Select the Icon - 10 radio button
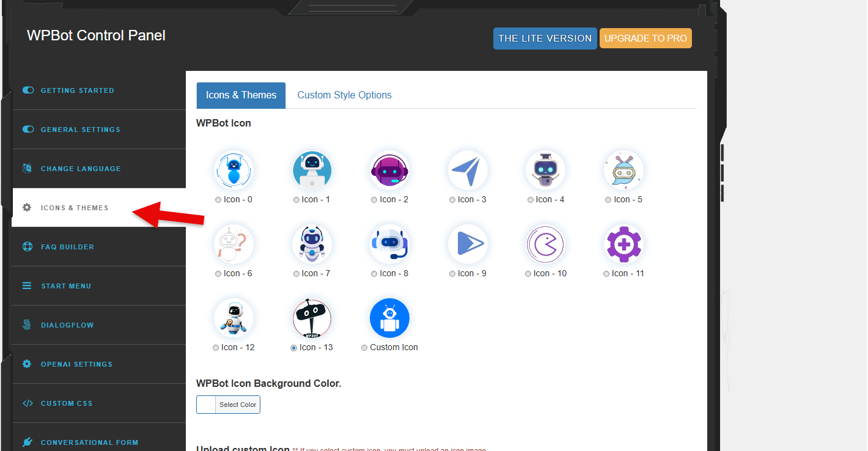This screenshot has height=451, width=868. click(x=528, y=274)
